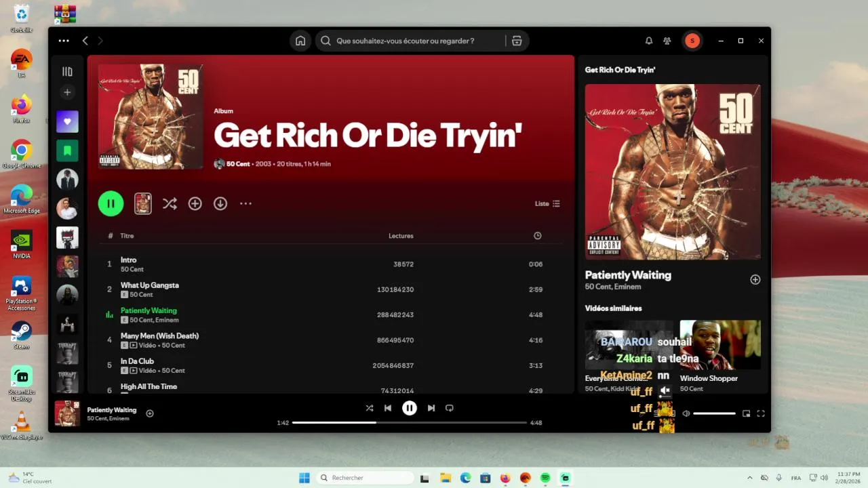Toggle shuffle in the bottom player bar

(x=369, y=408)
